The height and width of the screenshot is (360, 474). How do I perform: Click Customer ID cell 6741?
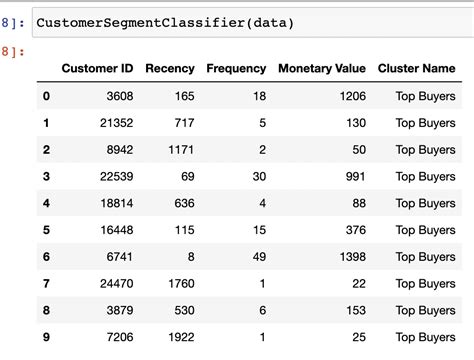coord(120,257)
